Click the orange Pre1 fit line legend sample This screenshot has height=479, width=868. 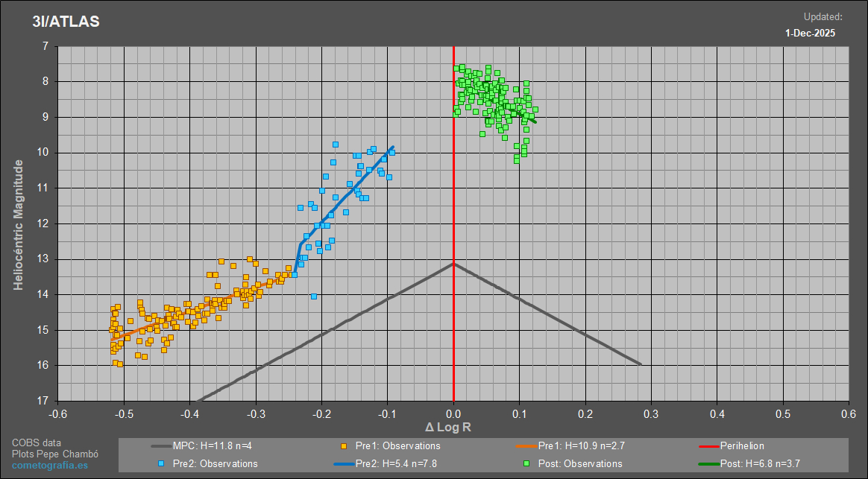[526, 446]
